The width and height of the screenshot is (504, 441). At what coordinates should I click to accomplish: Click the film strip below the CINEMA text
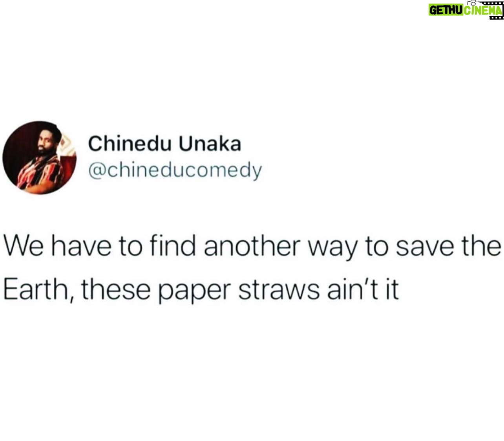pos(496,18)
